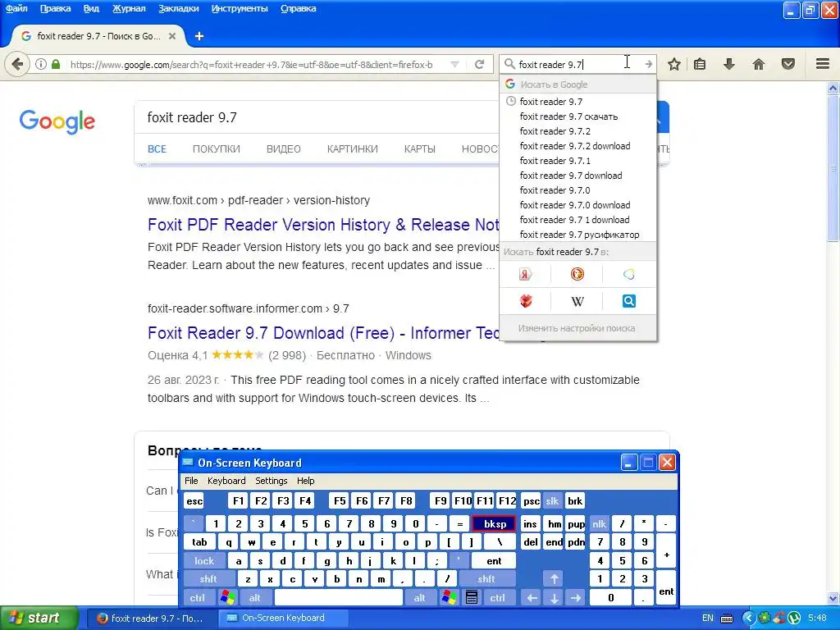840x630 pixels.
Task: Open the Файл menu
Action: click(x=16, y=8)
